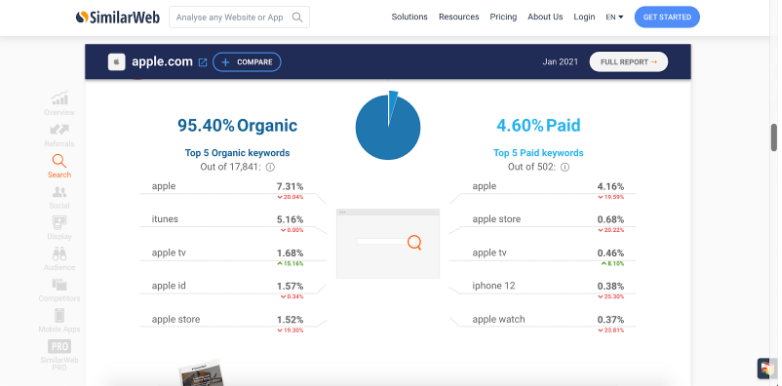Viewport: 782px width, 386px height.
Task: Click the SimilarWeb logo
Action: pyautogui.click(x=118, y=17)
